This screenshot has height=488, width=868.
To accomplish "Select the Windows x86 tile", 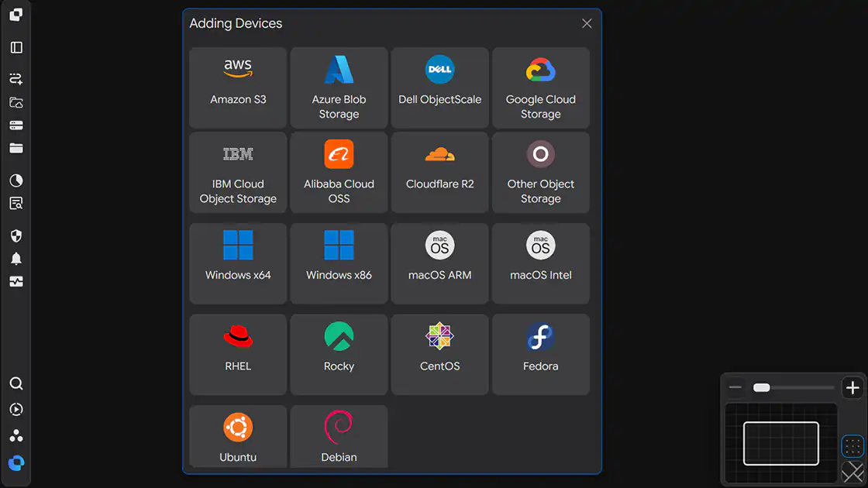I will point(339,263).
